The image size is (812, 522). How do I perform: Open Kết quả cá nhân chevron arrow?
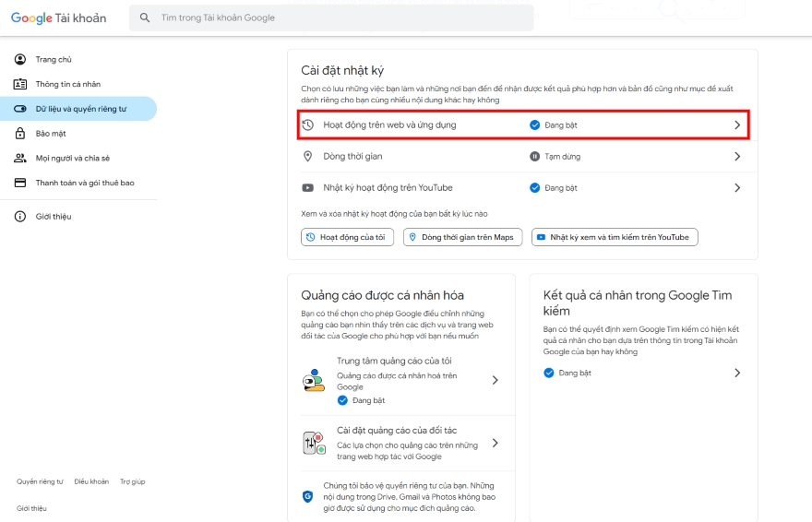tap(736, 373)
